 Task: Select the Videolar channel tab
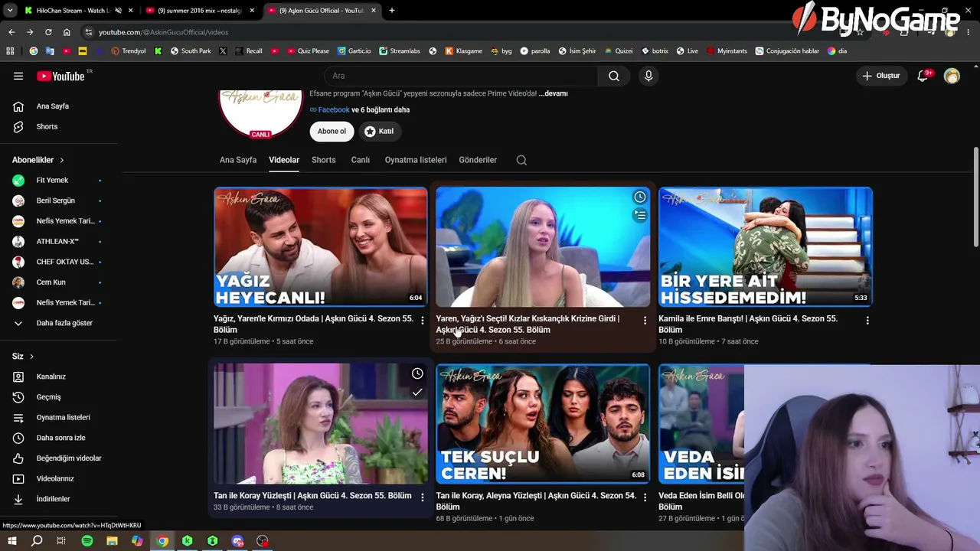pos(284,160)
